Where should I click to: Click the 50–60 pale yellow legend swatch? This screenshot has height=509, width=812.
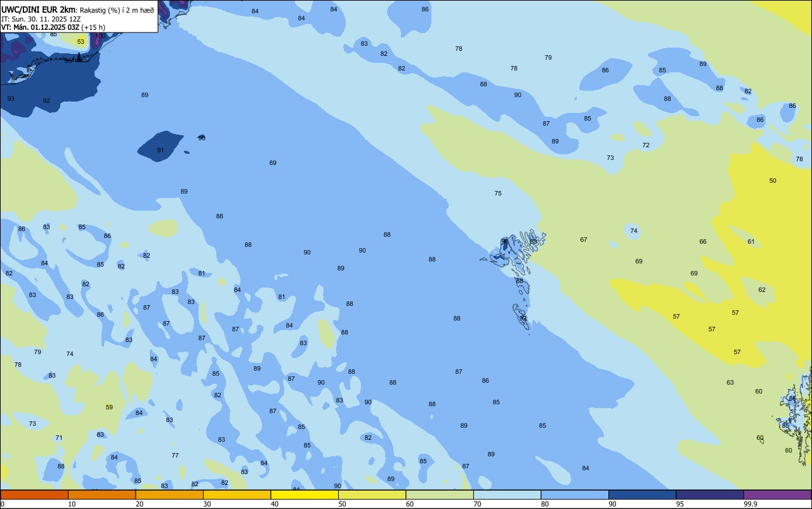(372, 494)
